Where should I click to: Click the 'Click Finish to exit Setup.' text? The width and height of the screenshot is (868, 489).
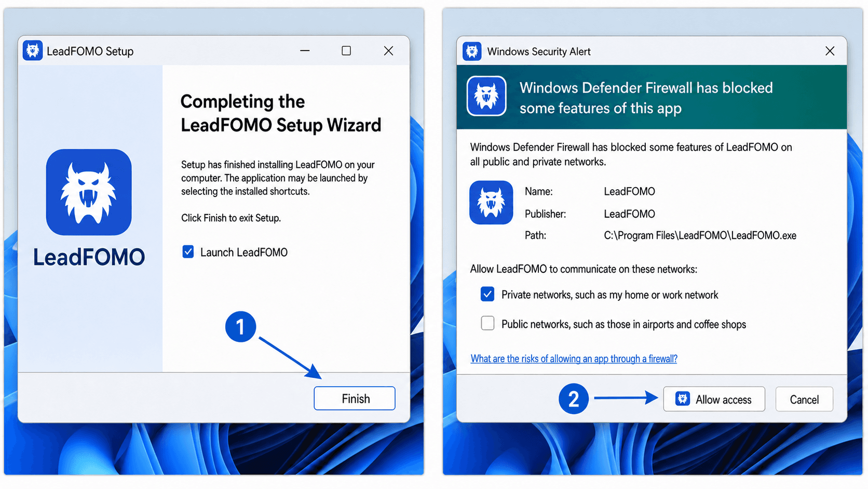coord(231,218)
